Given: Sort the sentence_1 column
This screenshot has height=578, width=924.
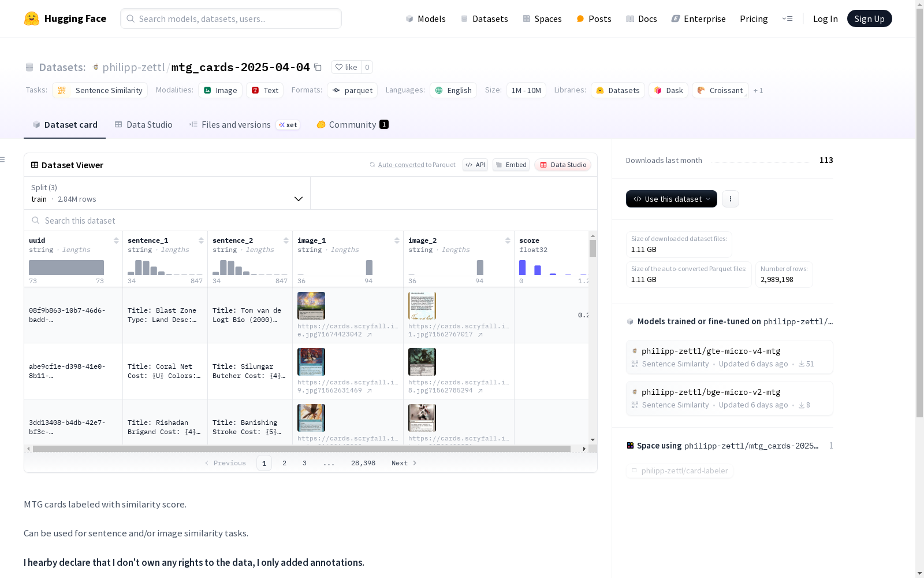Looking at the screenshot, I should pos(201,240).
